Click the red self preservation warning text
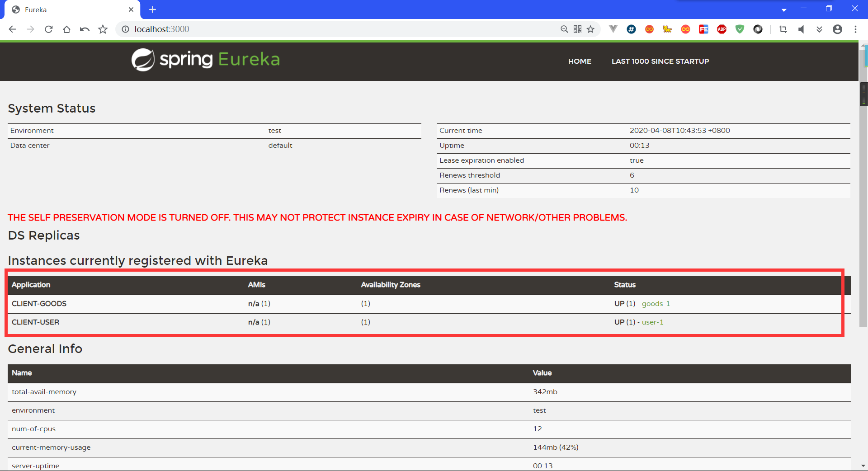Viewport: 868px width, 471px height. 317,218
